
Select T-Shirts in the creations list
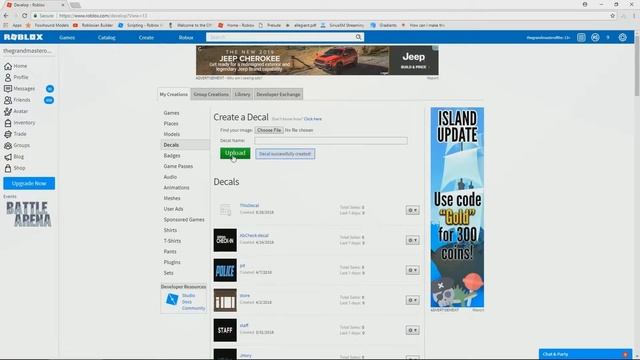pos(172,241)
